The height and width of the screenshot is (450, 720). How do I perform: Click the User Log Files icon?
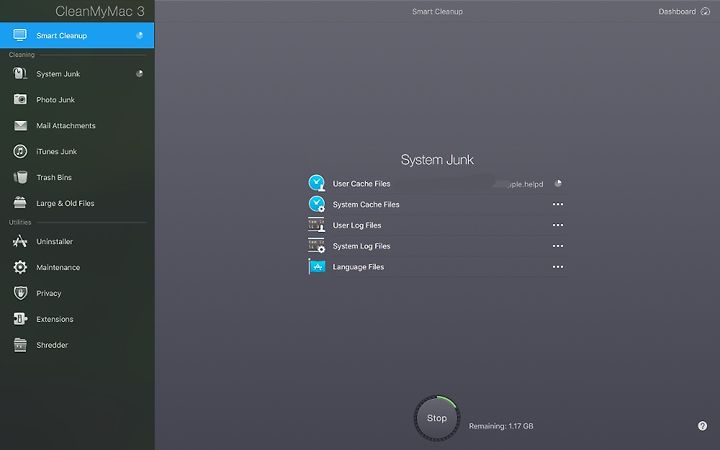point(316,225)
